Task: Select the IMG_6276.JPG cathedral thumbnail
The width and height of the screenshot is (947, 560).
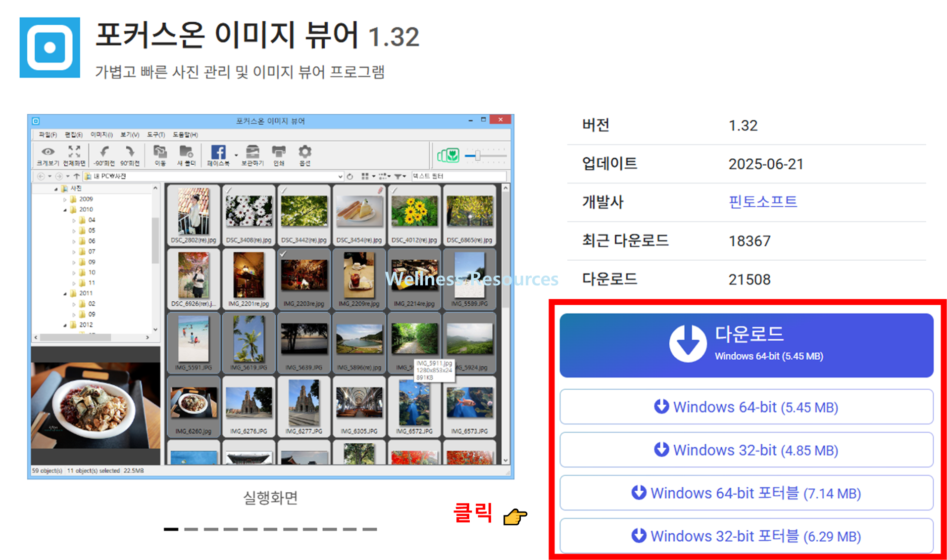Action: [x=249, y=406]
